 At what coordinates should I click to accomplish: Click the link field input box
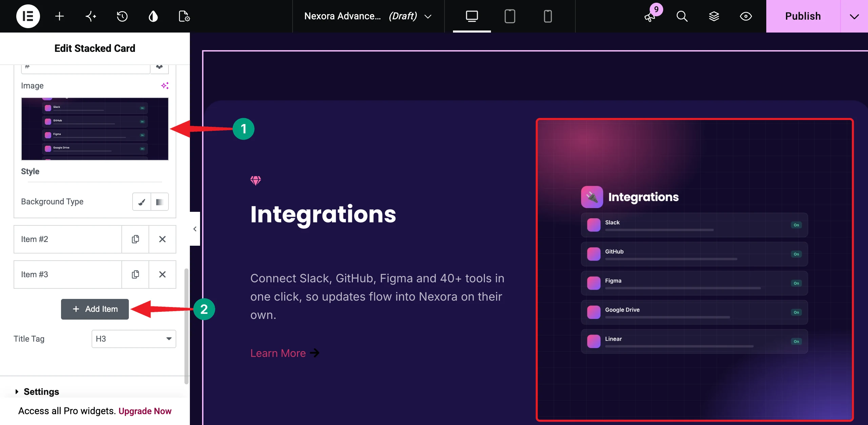(x=85, y=69)
